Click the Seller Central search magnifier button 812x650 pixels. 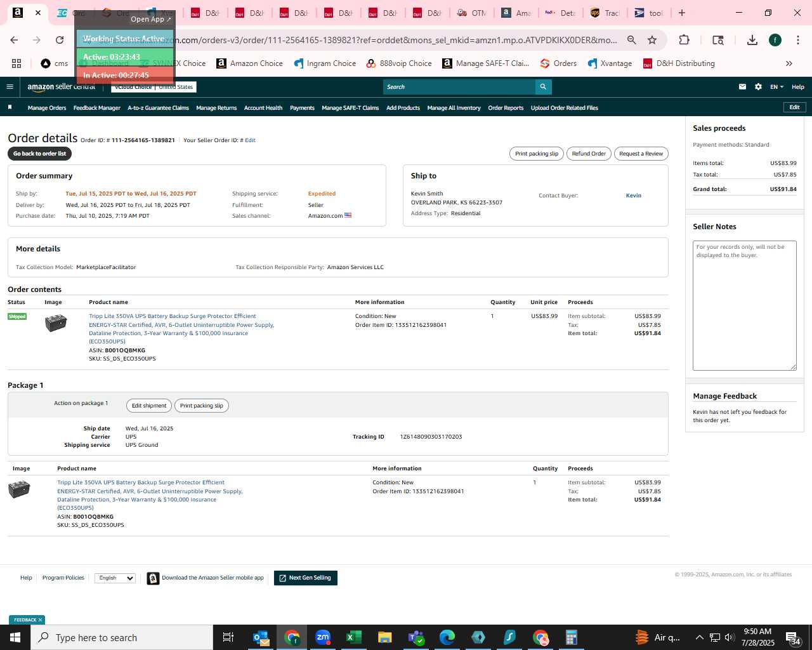[x=543, y=87]
